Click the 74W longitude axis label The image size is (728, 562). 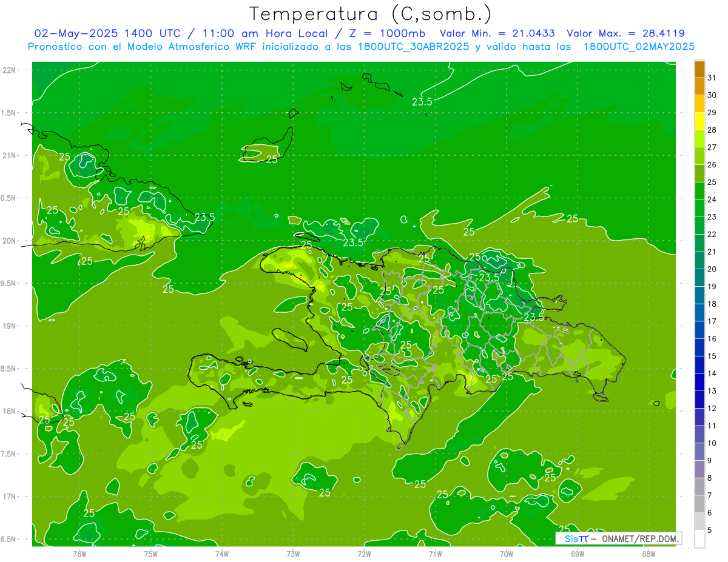(x=222, y=554)
